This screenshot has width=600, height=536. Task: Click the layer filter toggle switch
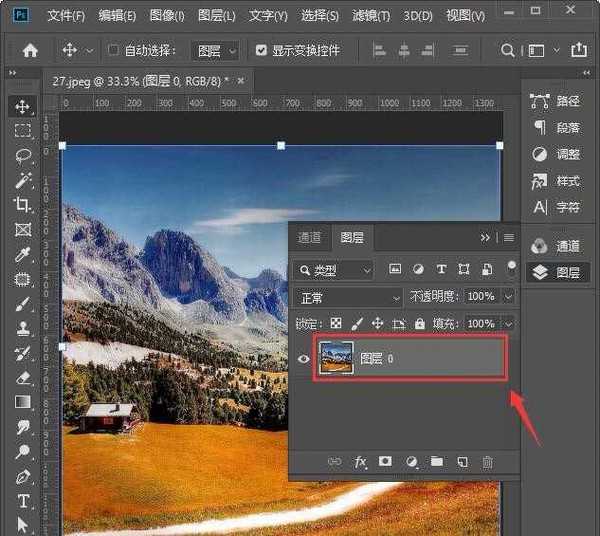coord(512,269)
